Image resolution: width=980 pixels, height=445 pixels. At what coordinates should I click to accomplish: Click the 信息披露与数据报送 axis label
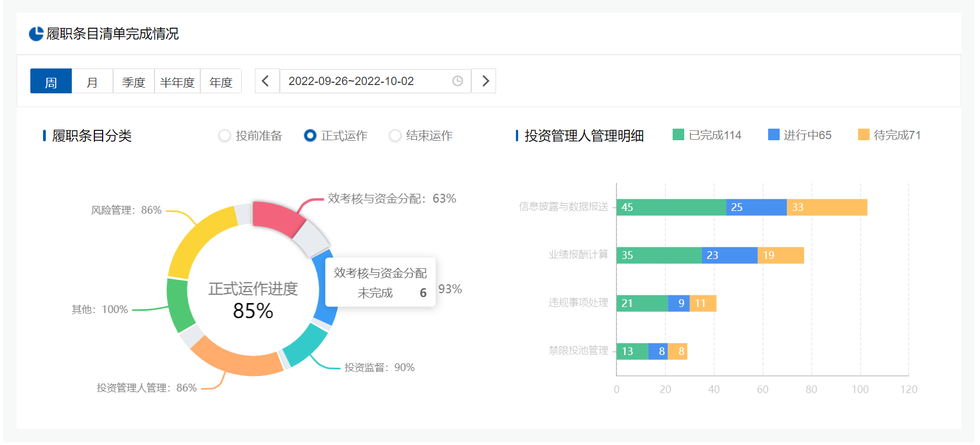(563, 206)
